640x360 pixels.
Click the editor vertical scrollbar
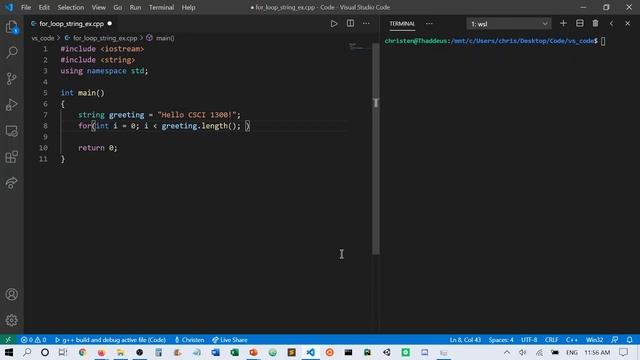tap(376, 149)
